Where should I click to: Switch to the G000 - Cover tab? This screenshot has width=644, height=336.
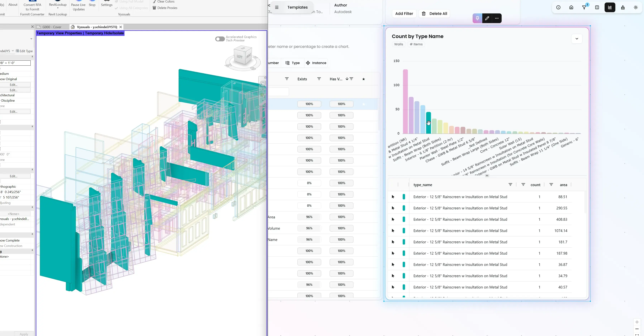tap(52, 27)
